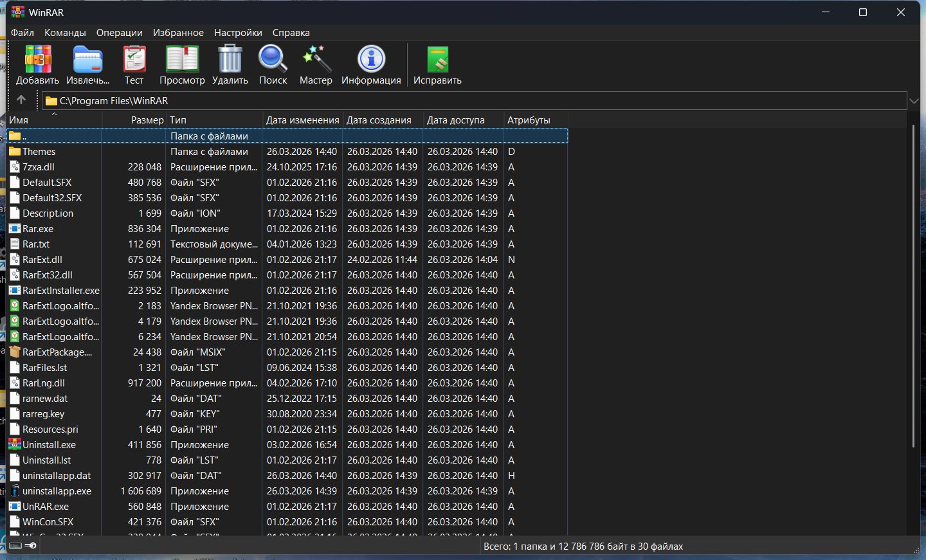The height and width of the screenshot is (560, 926).
Task: Open the Настройки menu
Action: point(238,33)
